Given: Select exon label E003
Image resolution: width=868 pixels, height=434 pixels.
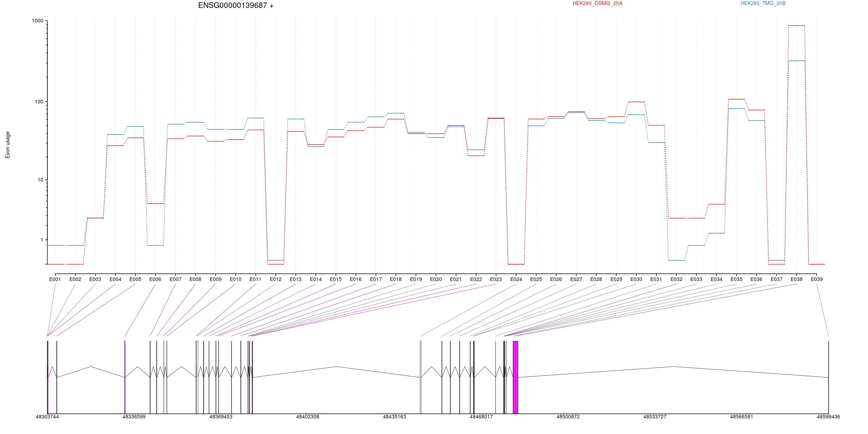Looking at the screenshot, I should [95, 279].
